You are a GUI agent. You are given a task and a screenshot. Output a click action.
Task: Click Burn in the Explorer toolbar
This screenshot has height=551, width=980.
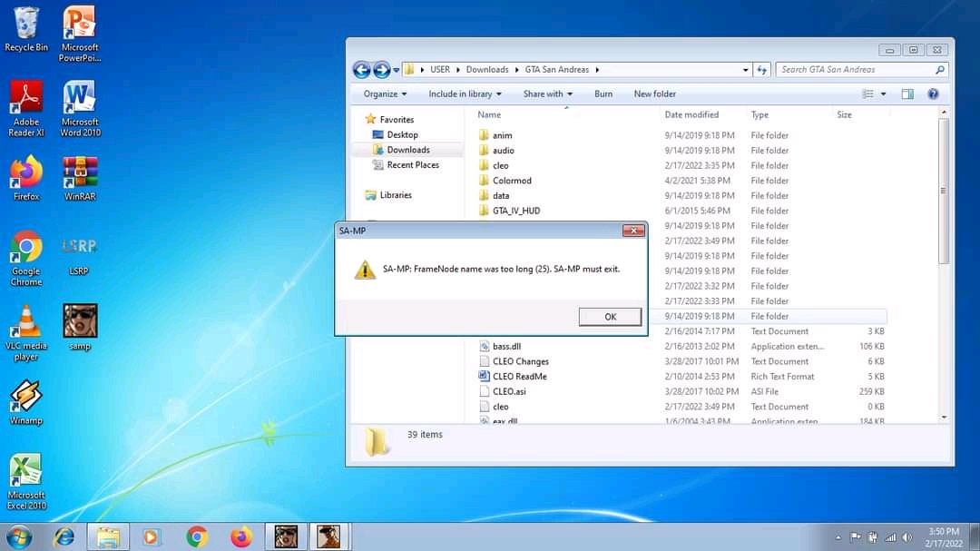(x=603, y=93)
